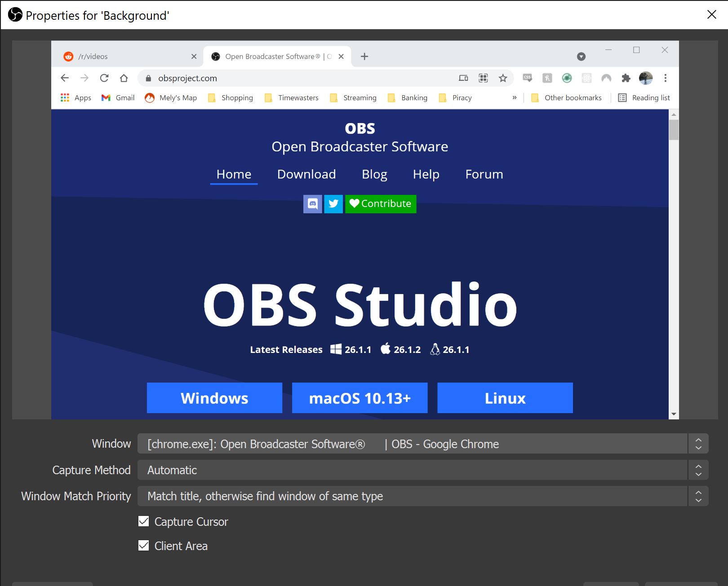Click the Apple logo next to 26.1.2

386,349
